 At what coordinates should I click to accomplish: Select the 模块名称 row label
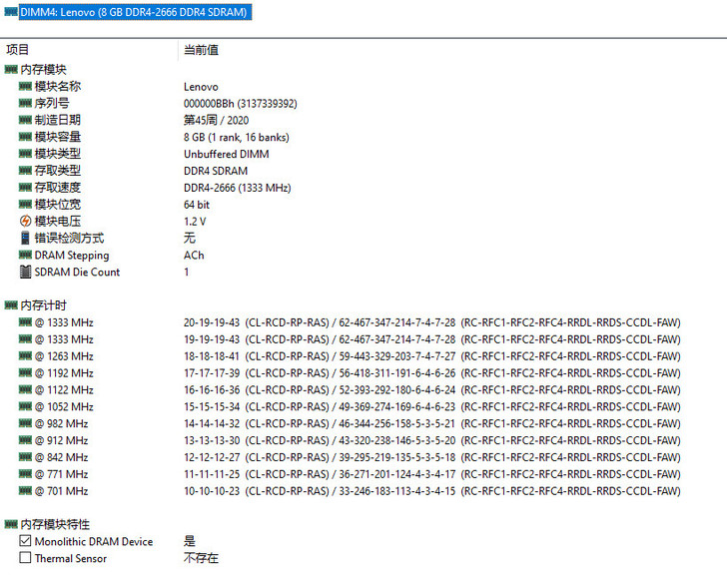coord(58,86)
